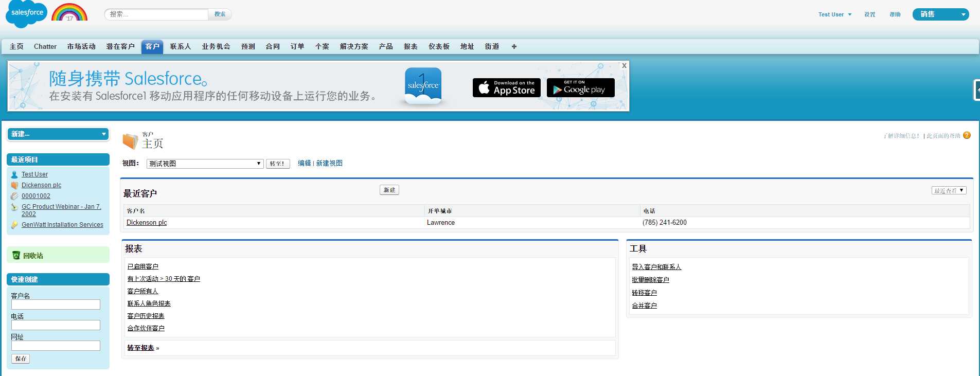Screen dimensions: 980x376
Task: Open the 新建 create-new dropdown
Action: click(58, 134)
